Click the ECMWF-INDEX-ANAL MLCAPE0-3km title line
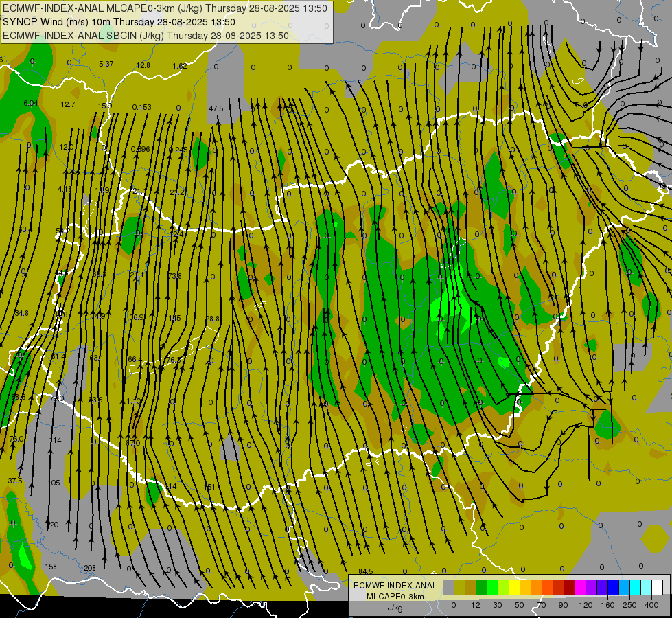This screenshot has width=672, height=618. point(165,8)
